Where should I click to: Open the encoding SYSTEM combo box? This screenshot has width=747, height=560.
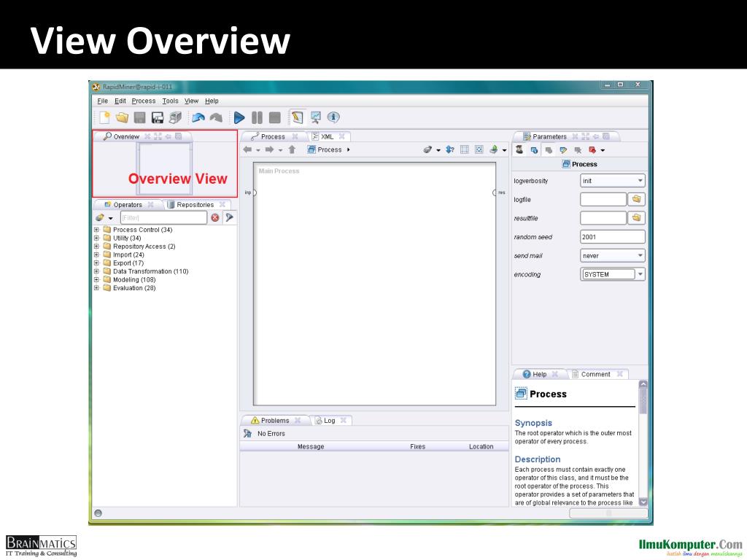coord(613,274)
